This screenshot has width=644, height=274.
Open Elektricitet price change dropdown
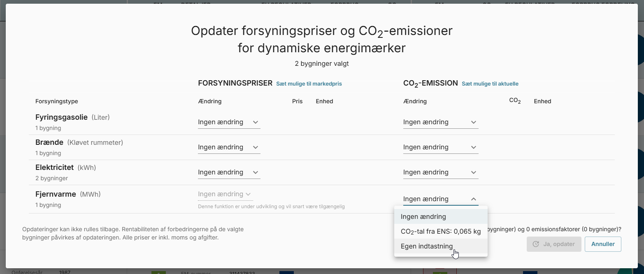tap(229, 172)
